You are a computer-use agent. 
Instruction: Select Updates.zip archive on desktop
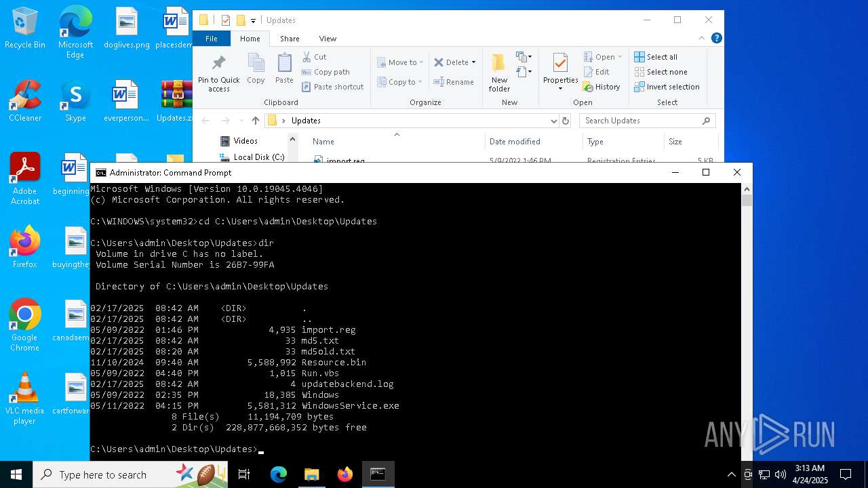coord(176,102)
